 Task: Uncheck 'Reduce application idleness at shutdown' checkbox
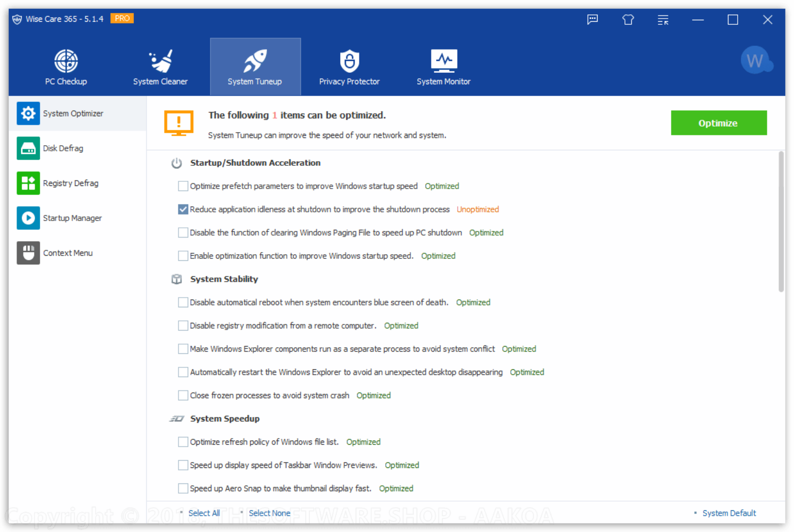(x=183, y=209)
